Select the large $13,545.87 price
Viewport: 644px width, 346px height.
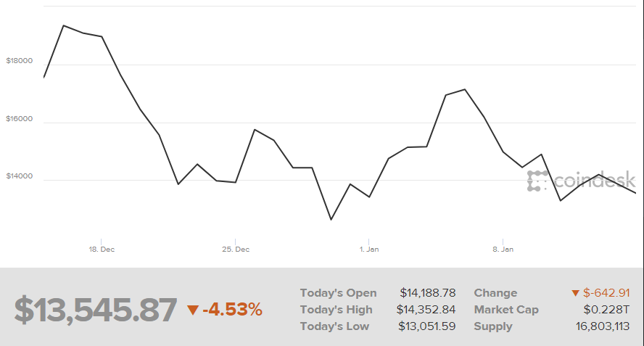coord(95,310)
